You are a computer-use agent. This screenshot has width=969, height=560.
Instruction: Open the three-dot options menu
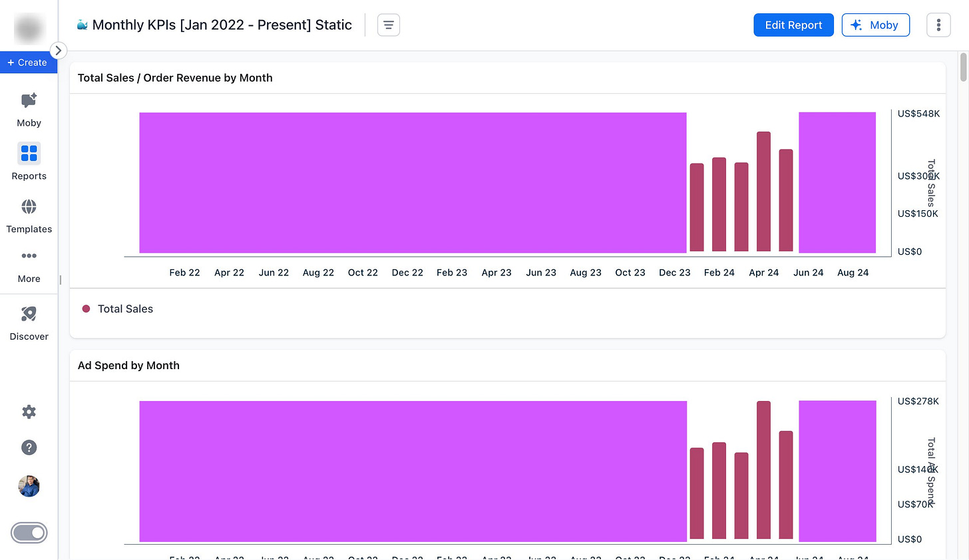coord(938,25)
